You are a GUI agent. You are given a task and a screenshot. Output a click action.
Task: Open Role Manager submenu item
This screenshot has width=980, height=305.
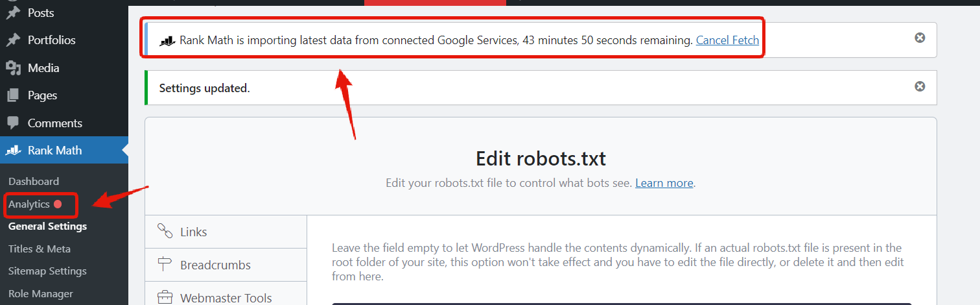pos(41,294)
